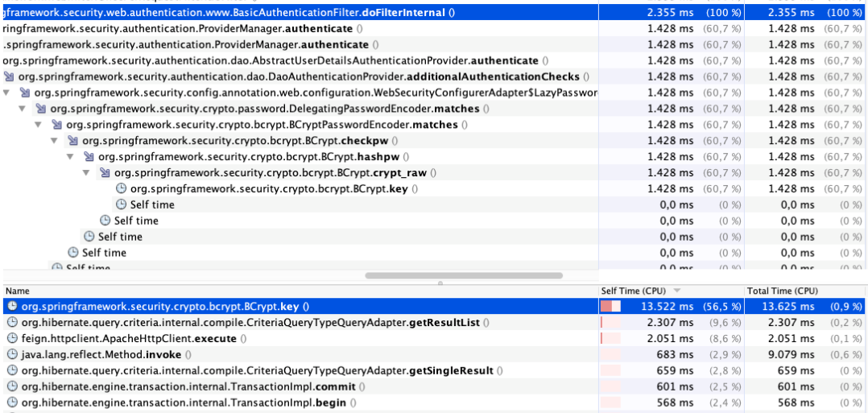Sort hot spots by Name column
Image resolution: width=868 pixels, height=413 pixels.
(300, 291)
